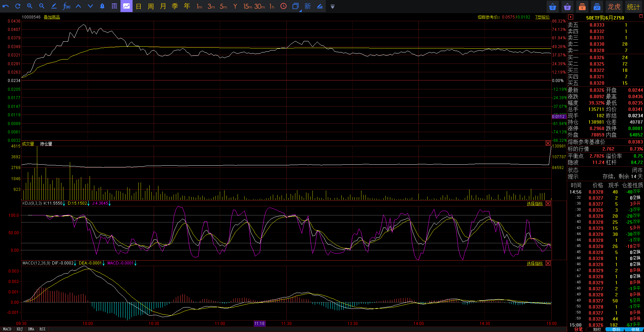Open the 委托 order tab
The image size is (644, 332).
(616, 329)
